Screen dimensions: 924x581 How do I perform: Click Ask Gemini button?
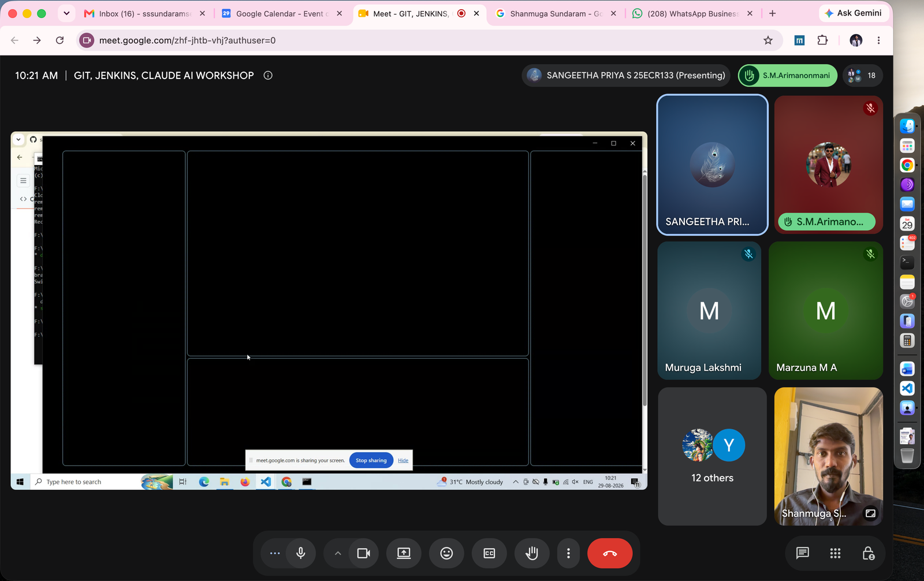point(853,13)
